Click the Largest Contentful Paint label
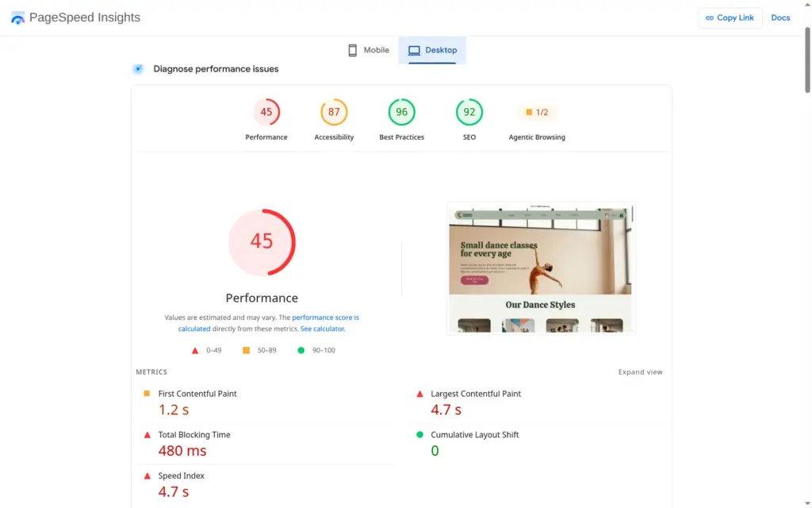Screen dimensions: 812x508 click(x=476, y=394)
